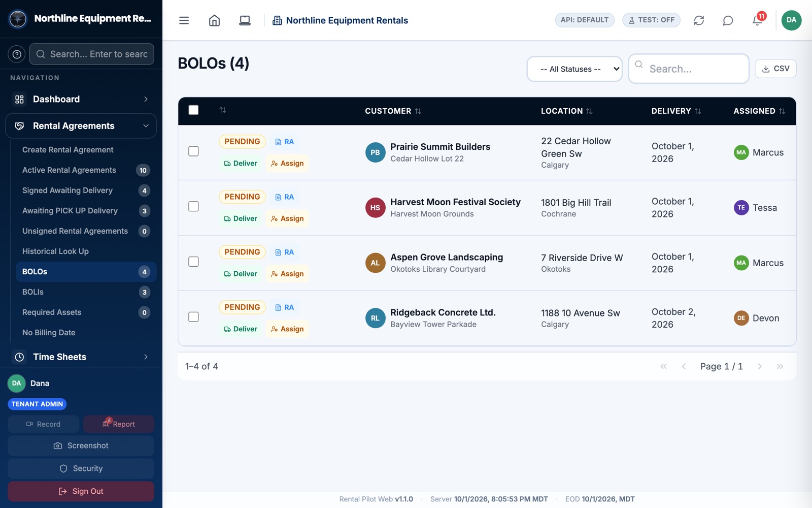Sort table by Location column
This screenshot has height=508, width=812.
(567, 111)
